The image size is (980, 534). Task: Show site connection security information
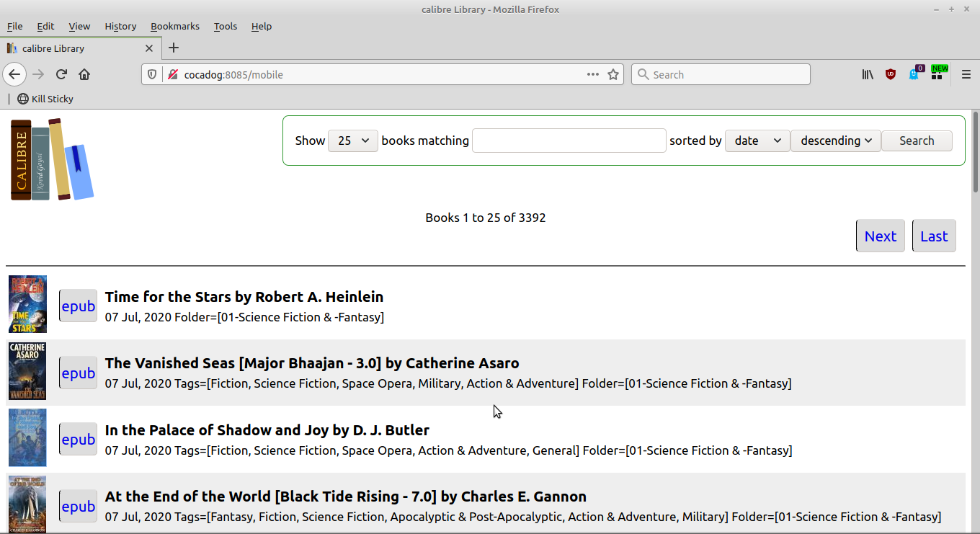[x=172, y=74]
